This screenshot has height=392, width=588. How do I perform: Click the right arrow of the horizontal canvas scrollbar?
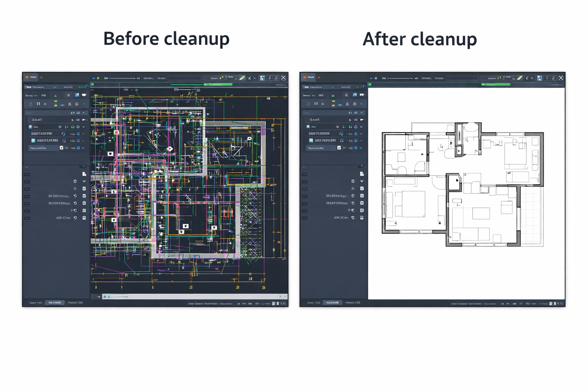click(x=280, y=296)
